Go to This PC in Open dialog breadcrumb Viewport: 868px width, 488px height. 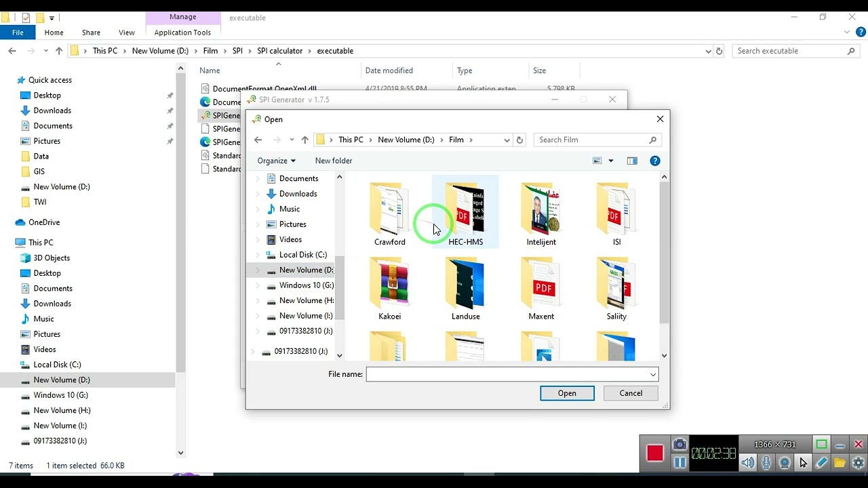point(351,140)
